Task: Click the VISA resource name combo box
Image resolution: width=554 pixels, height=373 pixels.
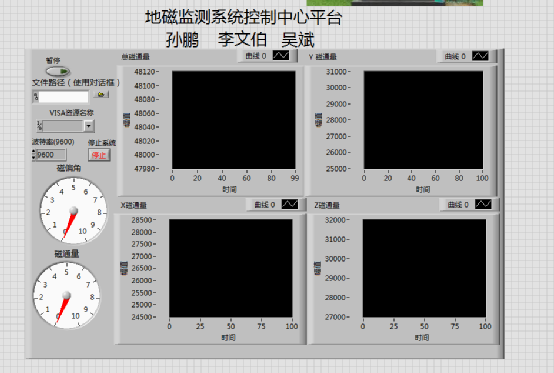Action: click(65, 126)
